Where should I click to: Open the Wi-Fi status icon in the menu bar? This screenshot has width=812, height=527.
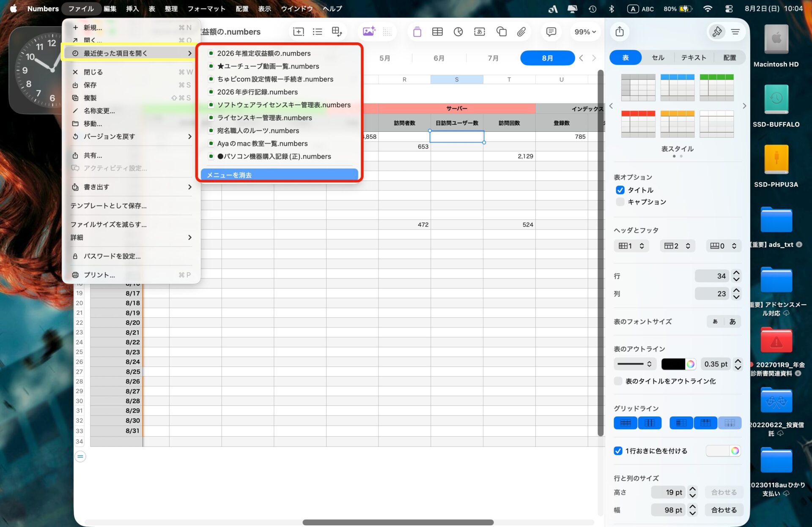pos(708,8)
